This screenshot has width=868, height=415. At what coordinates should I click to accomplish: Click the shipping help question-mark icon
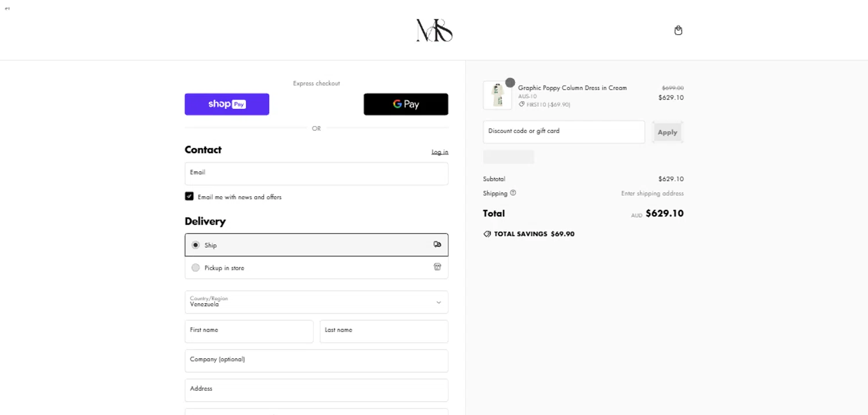click(x=513, y=193)
